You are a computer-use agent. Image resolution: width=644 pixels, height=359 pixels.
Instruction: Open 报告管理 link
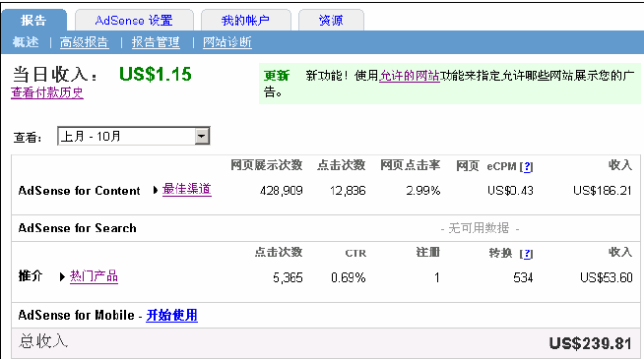pyautogui.click(x=156, y=42)
